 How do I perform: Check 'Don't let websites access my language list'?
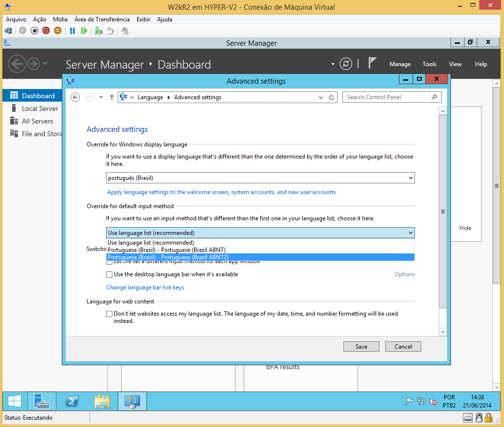point(109,314)
